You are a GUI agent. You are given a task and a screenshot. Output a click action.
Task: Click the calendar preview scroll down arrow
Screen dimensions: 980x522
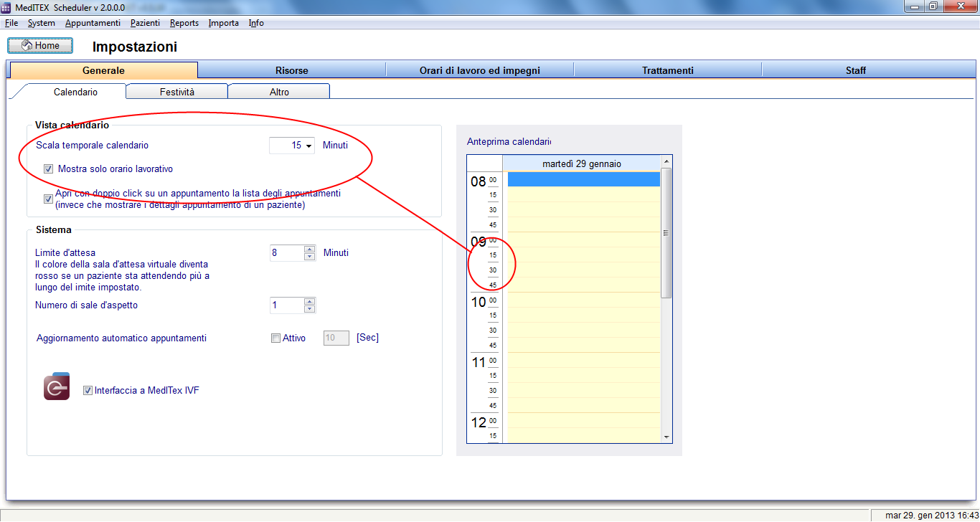[666, 437]
